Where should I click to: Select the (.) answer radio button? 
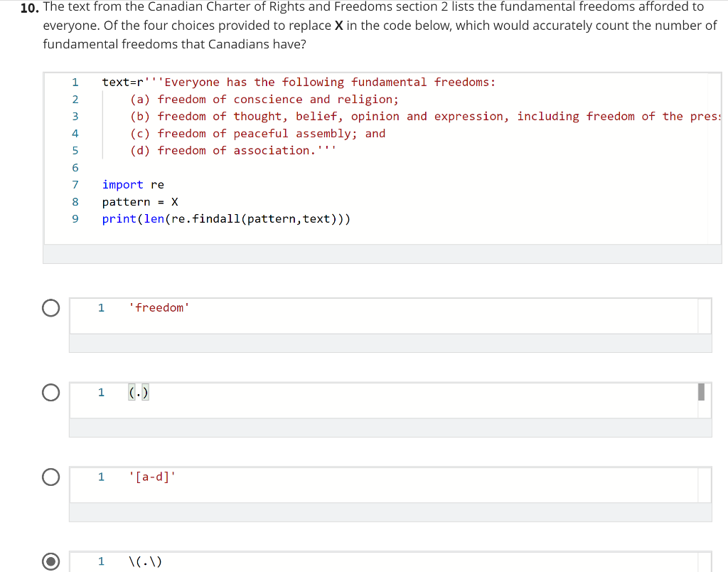pyautogui.click(x=50, y=393)
